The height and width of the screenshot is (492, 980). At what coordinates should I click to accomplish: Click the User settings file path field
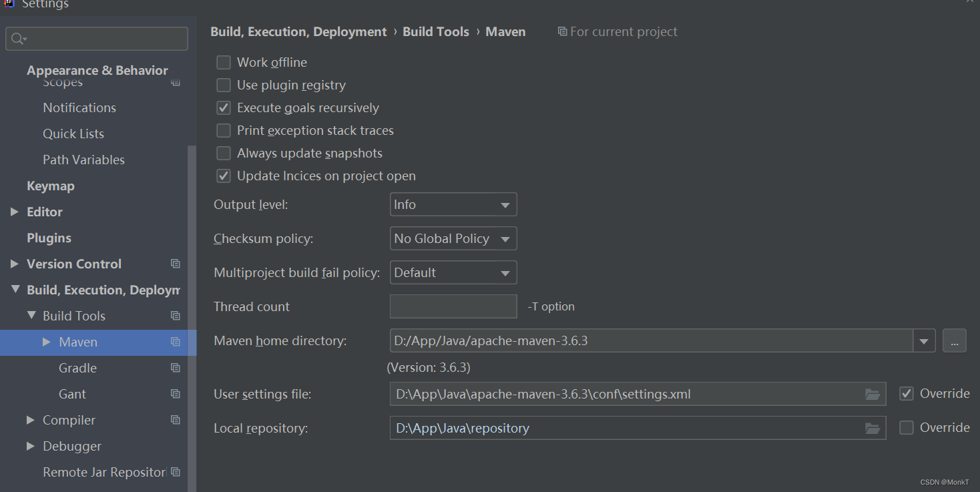click(638, 394)
